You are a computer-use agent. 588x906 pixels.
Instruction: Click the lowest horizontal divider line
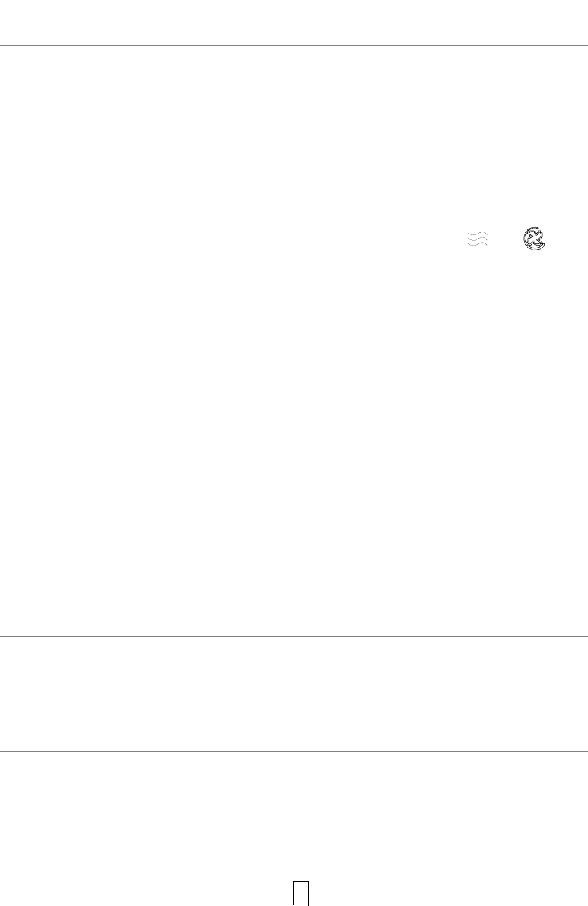(294, 751)
